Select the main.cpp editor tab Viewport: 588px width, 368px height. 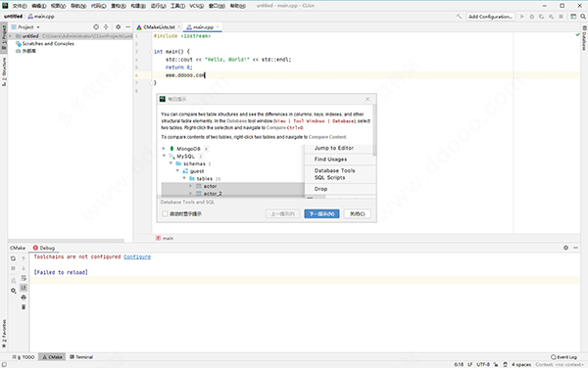point(203,27)
